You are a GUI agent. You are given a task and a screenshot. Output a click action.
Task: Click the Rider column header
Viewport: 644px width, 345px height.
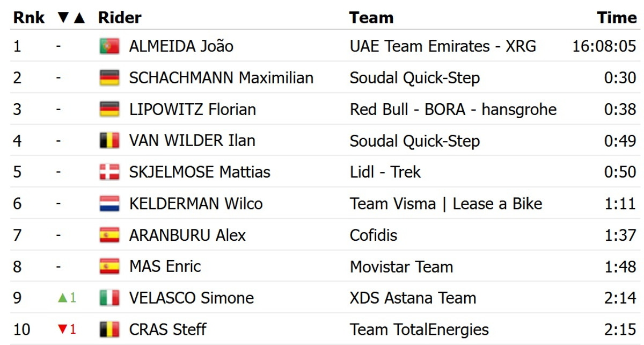pyautogui.click(x=120, y=18)
